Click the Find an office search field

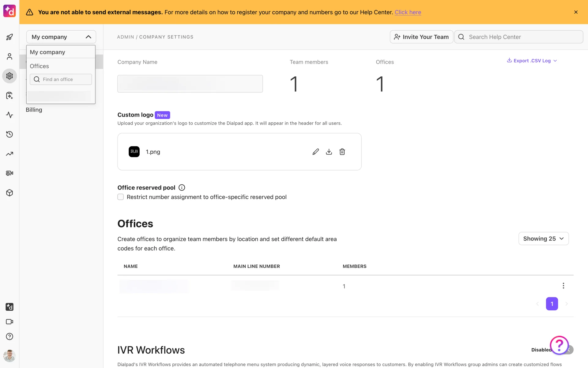pyautogui.click(x=61, y=79)
